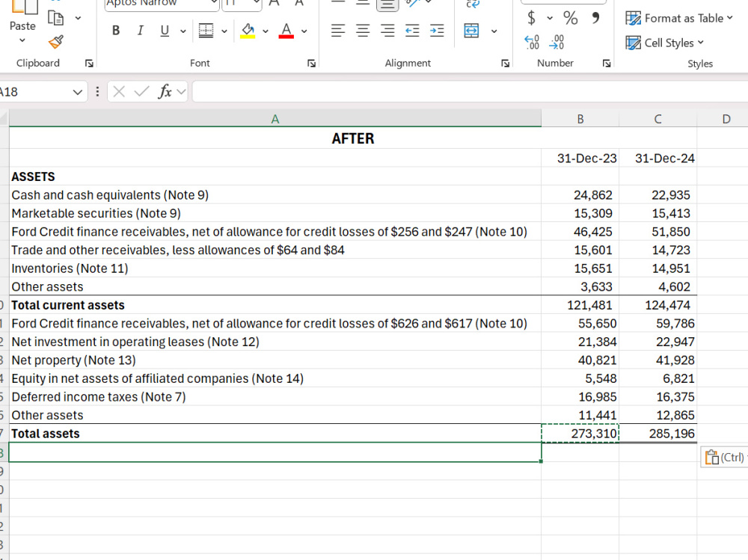This screenshot has height=560, width=748.
Task: Expand Merge & Center options arrow
Action: click(x=494, y=31)
